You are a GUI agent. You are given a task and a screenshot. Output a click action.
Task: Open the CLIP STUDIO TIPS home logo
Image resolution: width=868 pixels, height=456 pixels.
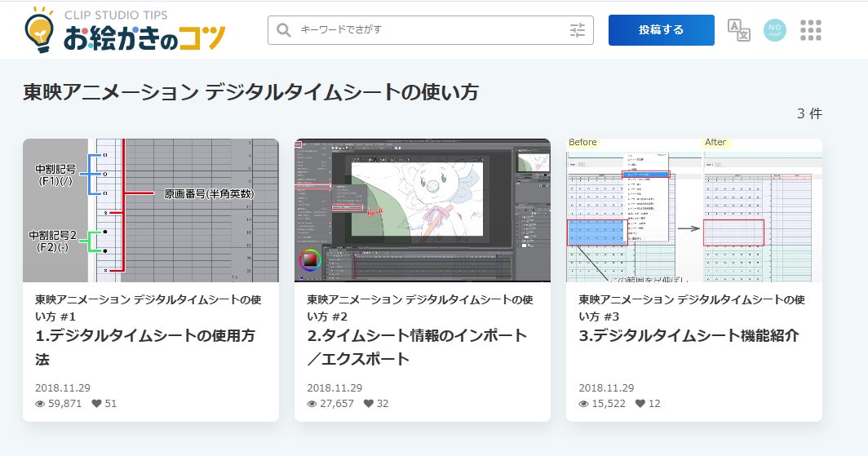(125, 30)
